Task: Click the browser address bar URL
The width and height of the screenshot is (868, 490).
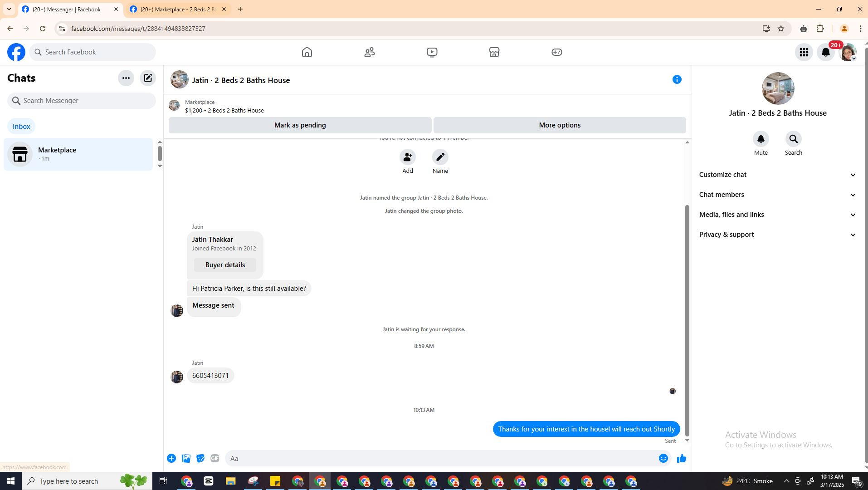Action: click(x=138, y=29)
